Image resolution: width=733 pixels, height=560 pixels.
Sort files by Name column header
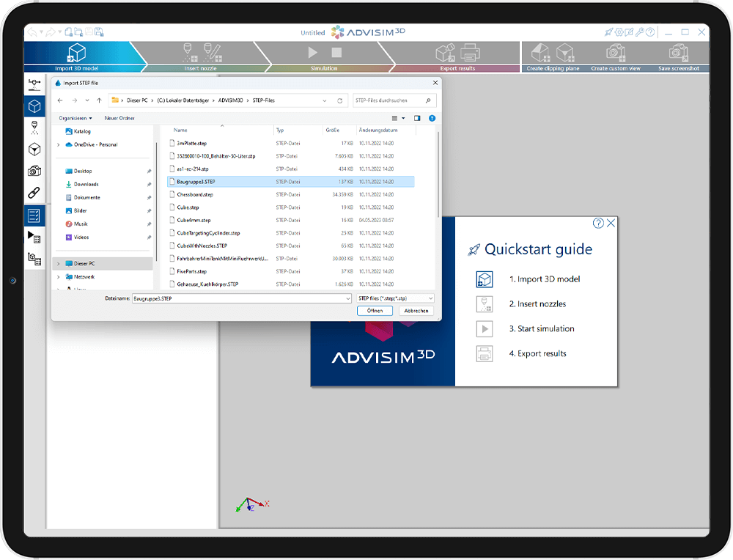pos(180,130)
